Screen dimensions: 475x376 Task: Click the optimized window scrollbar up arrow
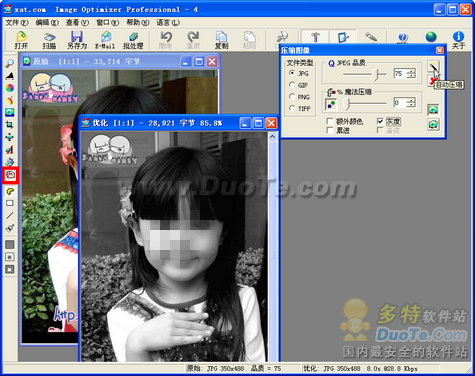click(x=272, y=136)
